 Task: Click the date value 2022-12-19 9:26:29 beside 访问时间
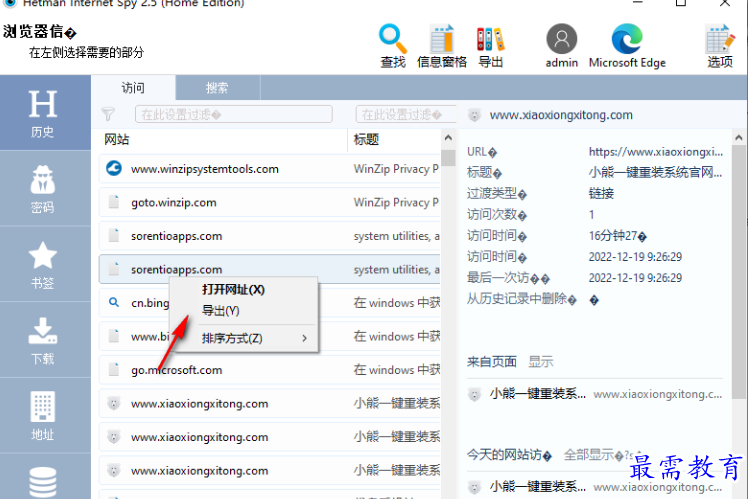(x=635, y=257)
